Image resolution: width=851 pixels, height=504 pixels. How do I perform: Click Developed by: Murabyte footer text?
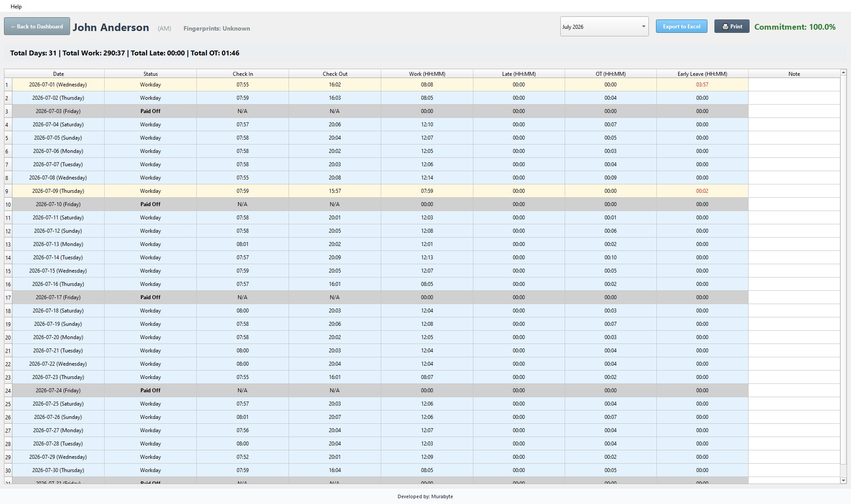pyautogui.click(x=425, y=496)
